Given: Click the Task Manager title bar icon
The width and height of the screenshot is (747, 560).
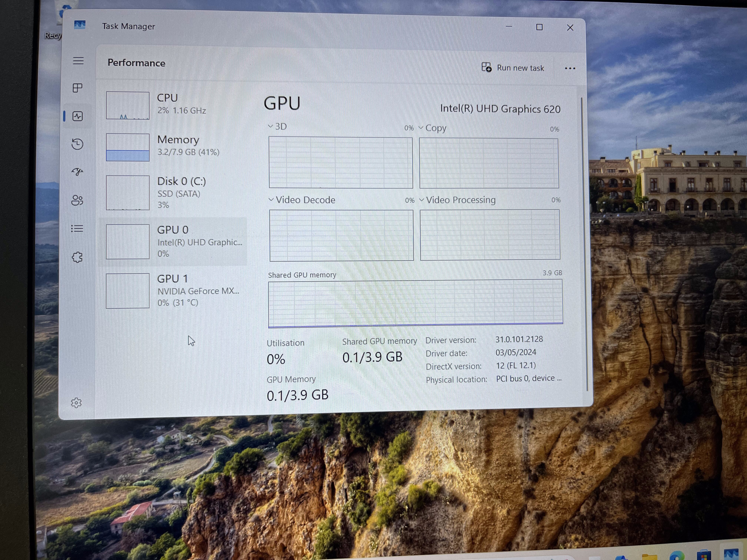Looking at the screenshot, I should [x=80, y=25].
